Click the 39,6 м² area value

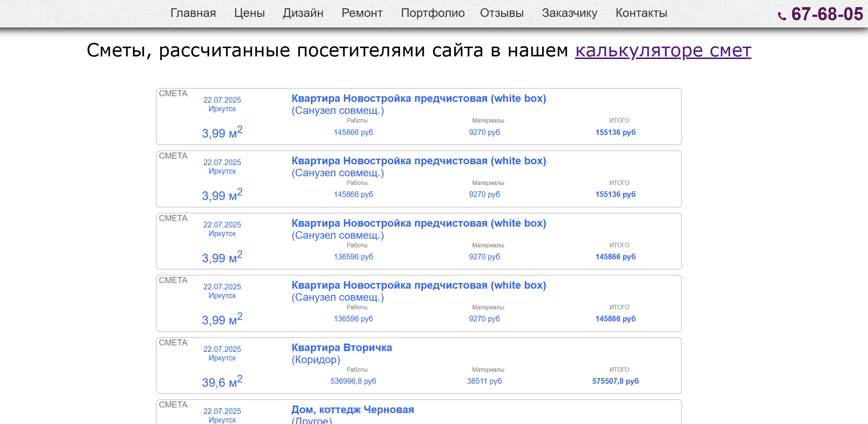(222, 382)
